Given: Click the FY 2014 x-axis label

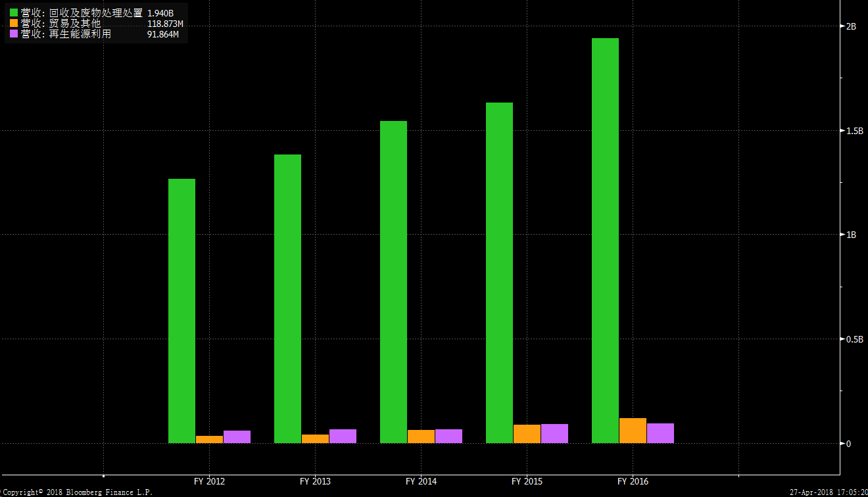Looking at the screenshot, I should pyautogui.click(x=421, y=482).
